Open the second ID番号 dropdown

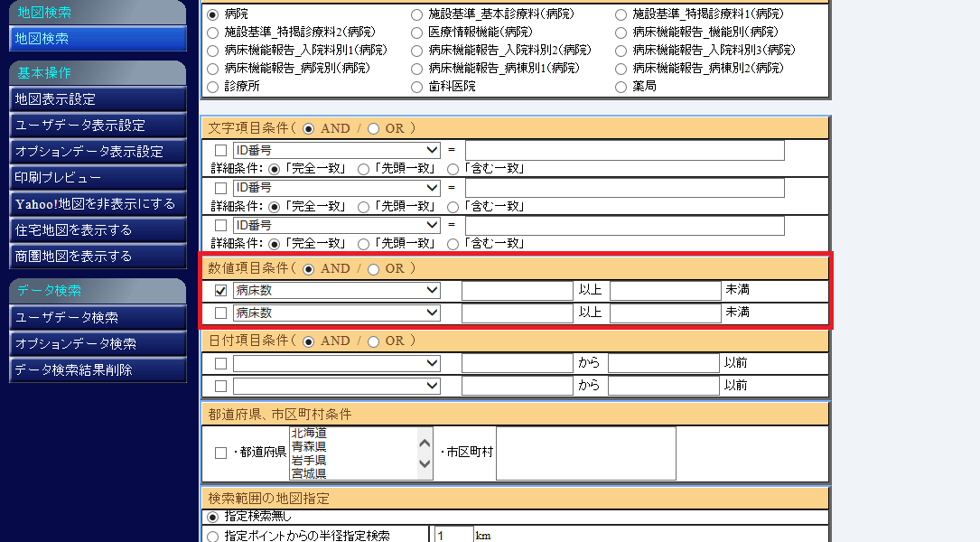click(337, 188)
